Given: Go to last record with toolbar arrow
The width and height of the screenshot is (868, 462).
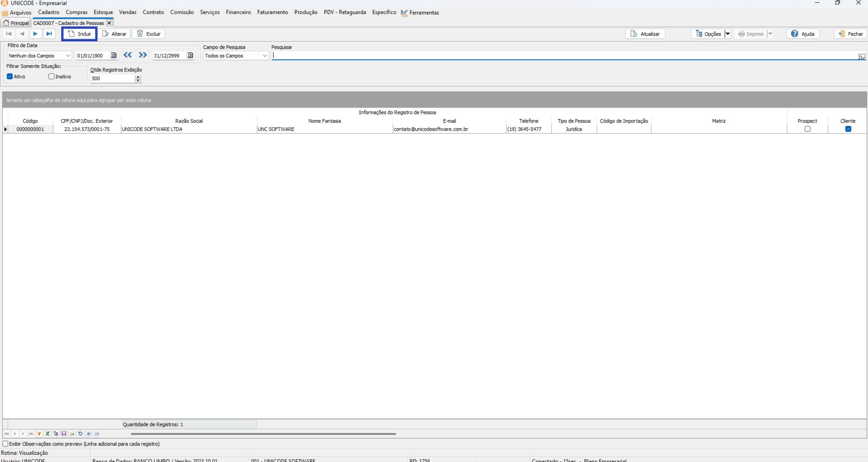Looking at the screenshot, I should (x=49, y=34).
